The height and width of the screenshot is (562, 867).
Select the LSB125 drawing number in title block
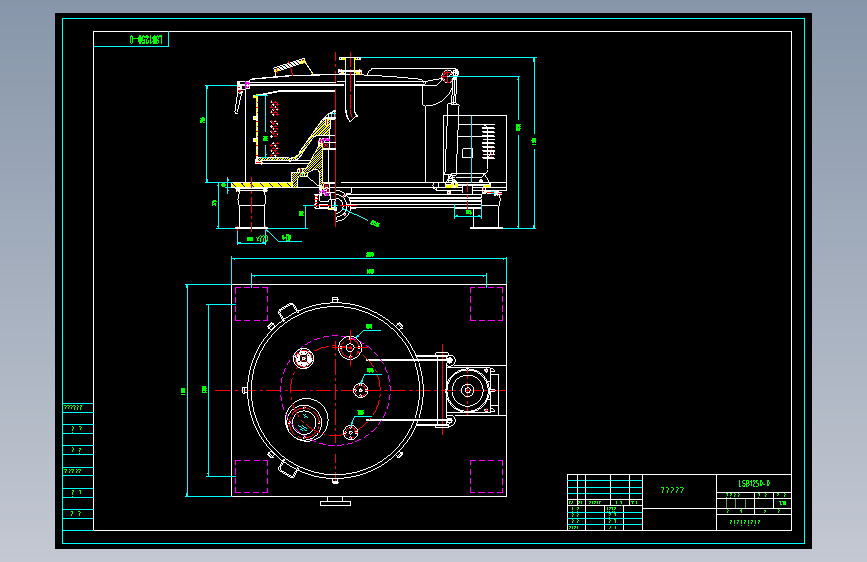[754, 483]
